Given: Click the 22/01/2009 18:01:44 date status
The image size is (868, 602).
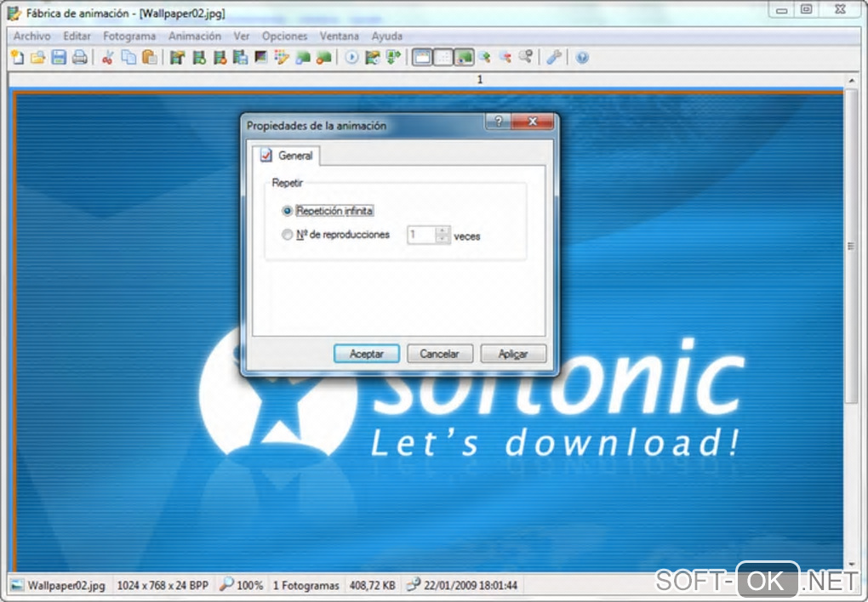Looking at the screenshot, I should click(x=471, y=585).
